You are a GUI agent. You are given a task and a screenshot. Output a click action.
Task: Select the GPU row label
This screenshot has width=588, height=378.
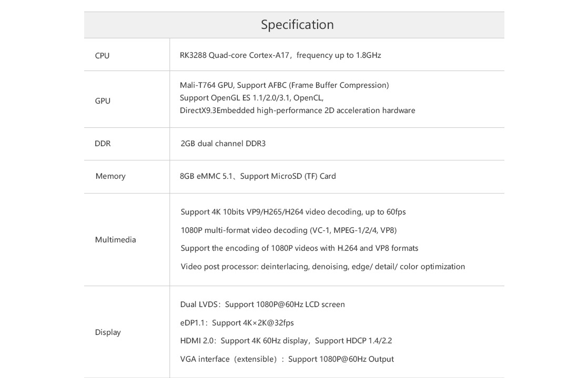[103, 101]
